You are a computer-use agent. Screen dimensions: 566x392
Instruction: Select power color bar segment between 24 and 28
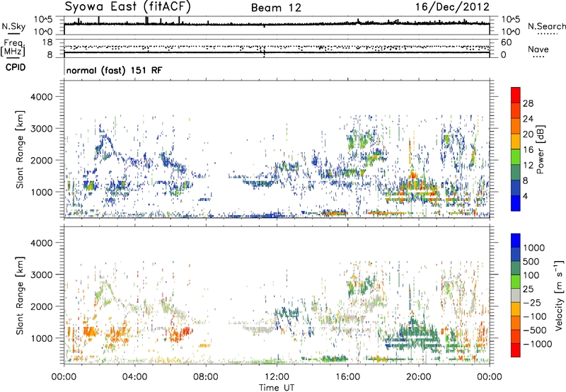pyautogui.click(x=516, y=110)
